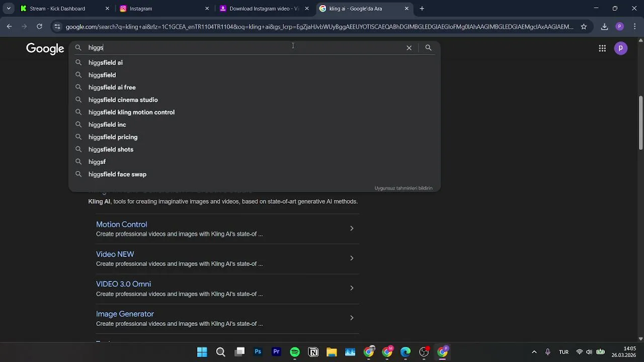644x362 pixels.
Task: Expand the Motion Control row chevron
Action: [x=352, y=228]
